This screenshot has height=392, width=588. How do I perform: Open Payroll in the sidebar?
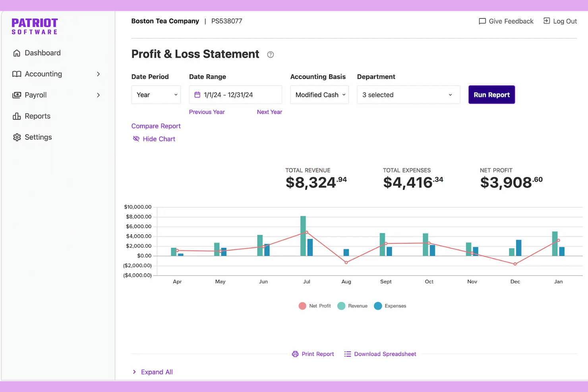(x=36, y=95)
